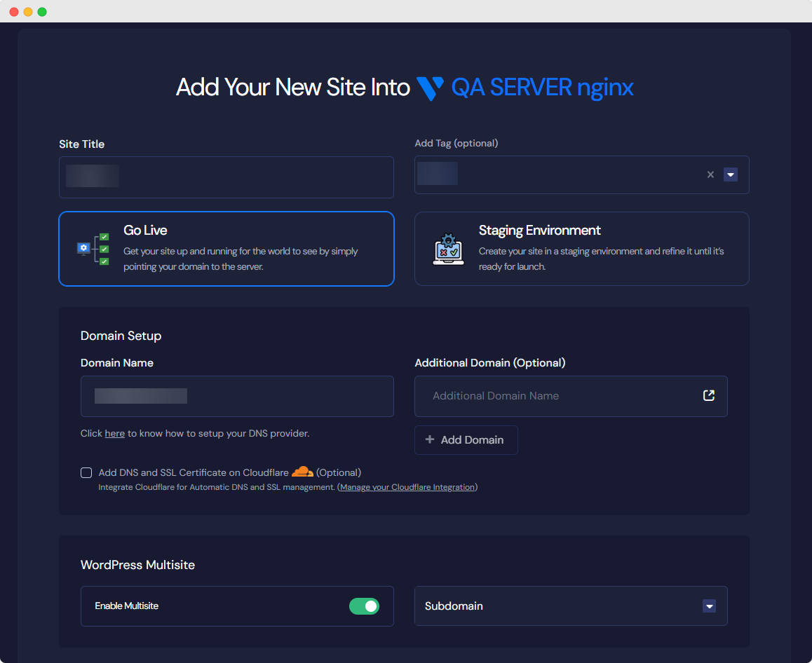Click the external link icon in Additional Domain field
The width and height of the screenshot is (812, 663).
(x=709, y=395)
